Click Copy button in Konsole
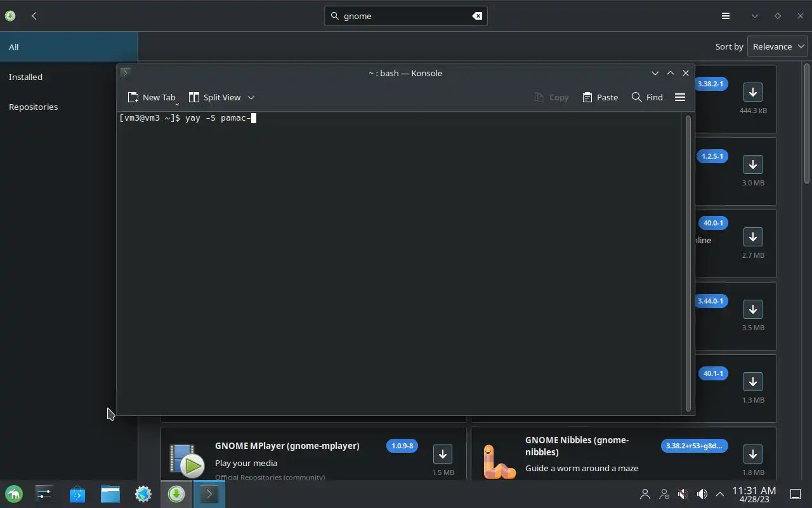 tap(551, 97)
